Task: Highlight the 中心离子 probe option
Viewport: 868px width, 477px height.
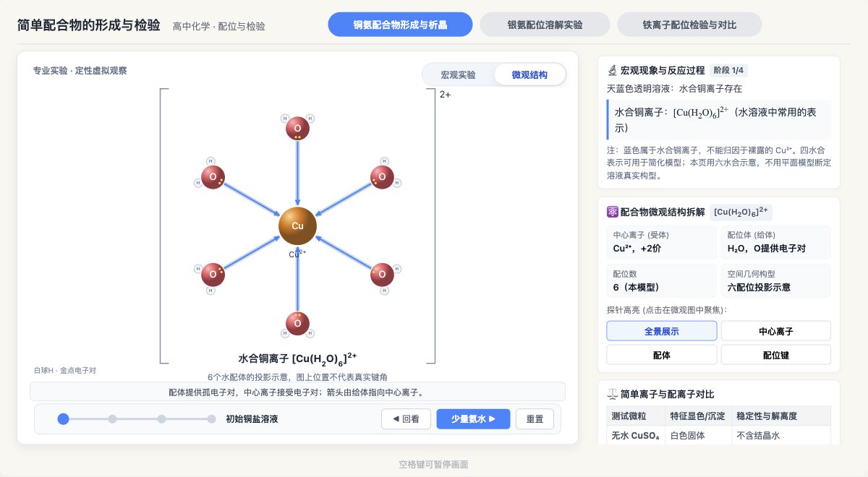Action: [776, 331]
